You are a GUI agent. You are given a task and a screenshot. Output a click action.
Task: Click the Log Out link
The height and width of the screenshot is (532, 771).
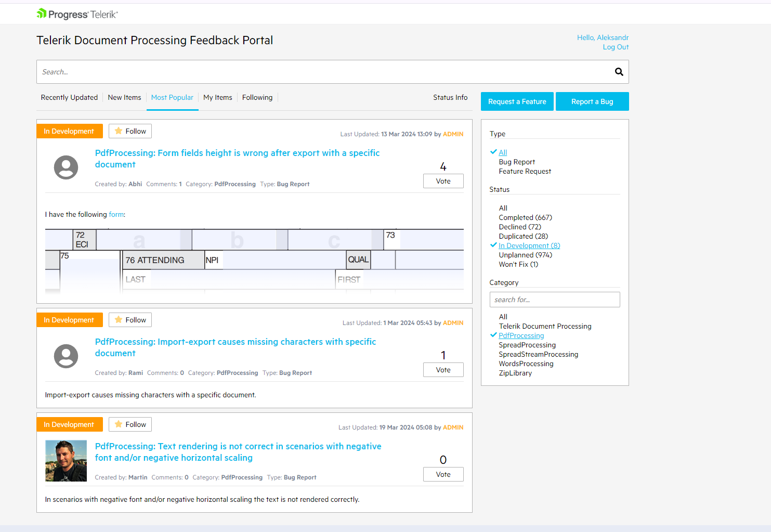pyautogui.click(x=616, y=47)
